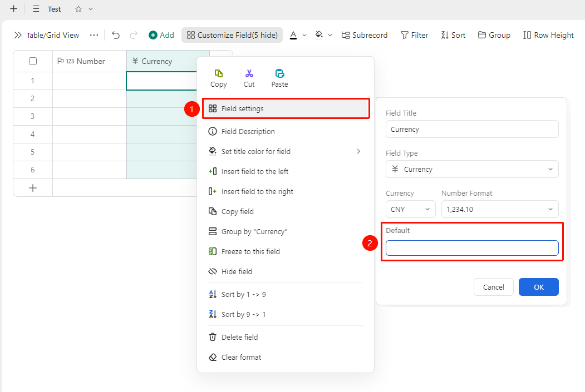This screenshot has width=585, height=392.
Task: Open the Group tool
Action: 494,35
